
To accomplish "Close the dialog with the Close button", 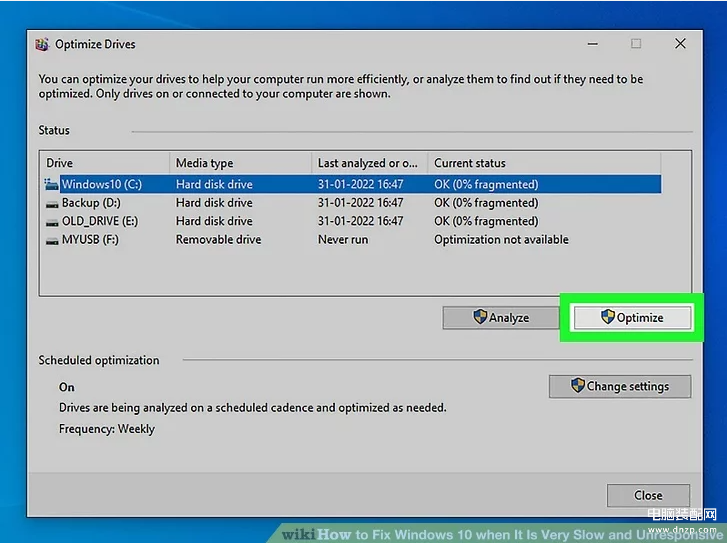I will 648,495.
